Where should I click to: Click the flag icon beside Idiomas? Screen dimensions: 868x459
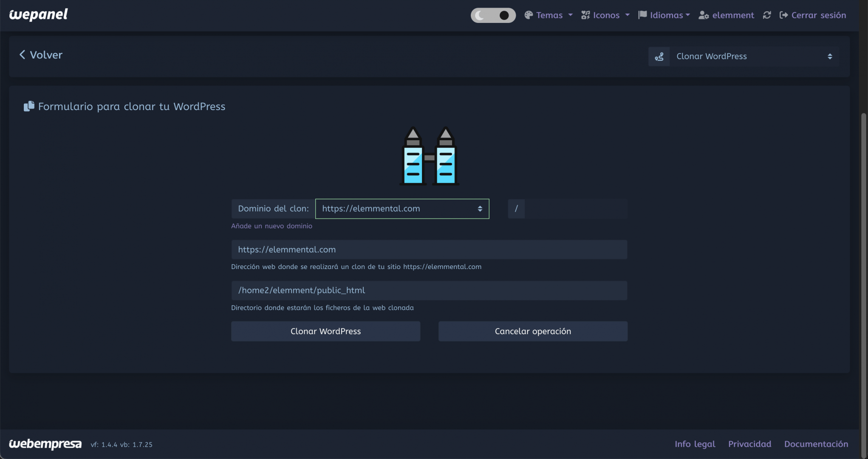642,15
